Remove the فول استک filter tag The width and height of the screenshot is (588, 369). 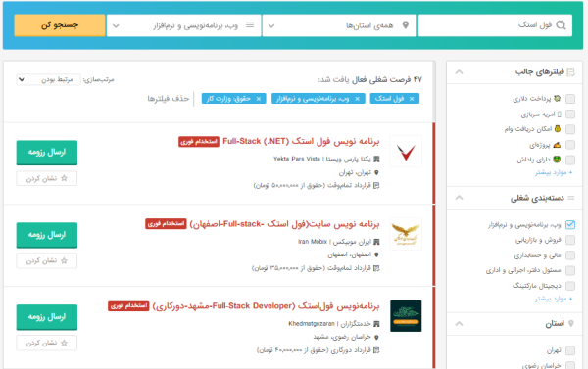(412, 99)
